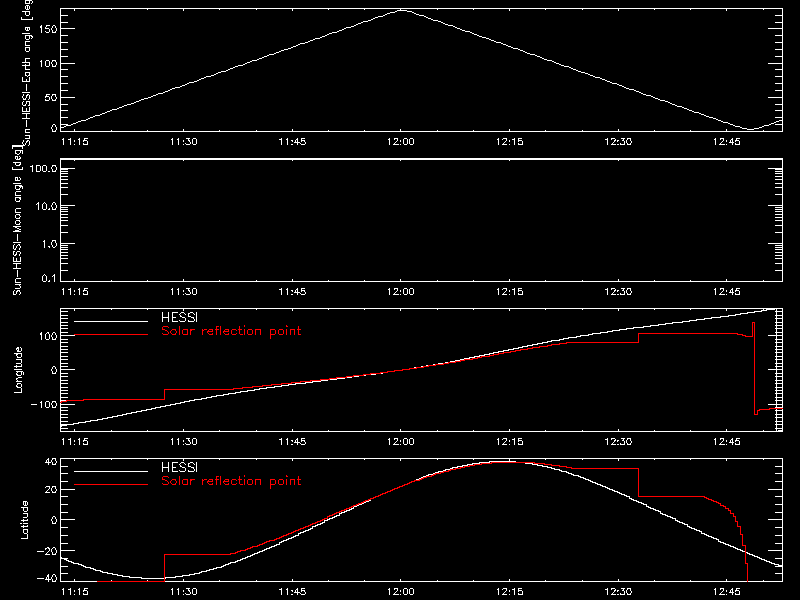The image size is (800, 600).
Task: Click 12:00 time label under Longitude plot
Action: click(x=401, y=441)
